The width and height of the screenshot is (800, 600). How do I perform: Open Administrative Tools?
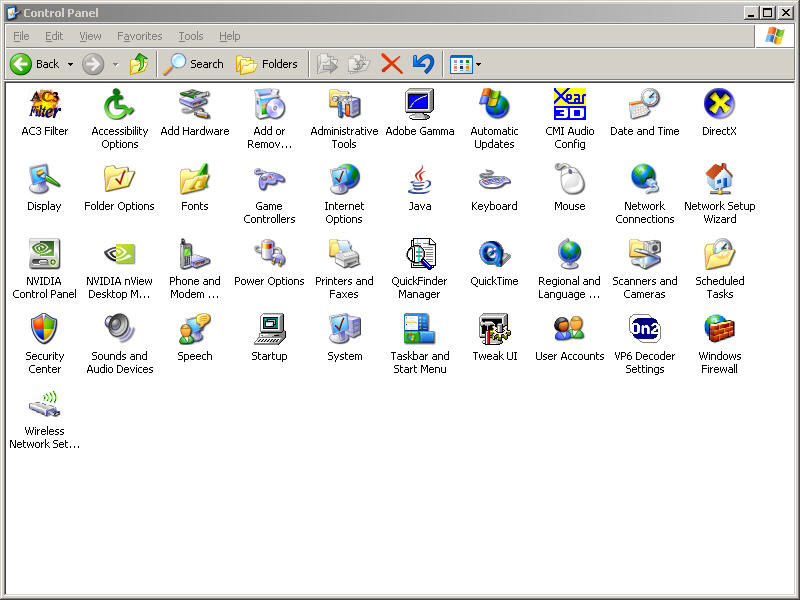coord(344,119)
